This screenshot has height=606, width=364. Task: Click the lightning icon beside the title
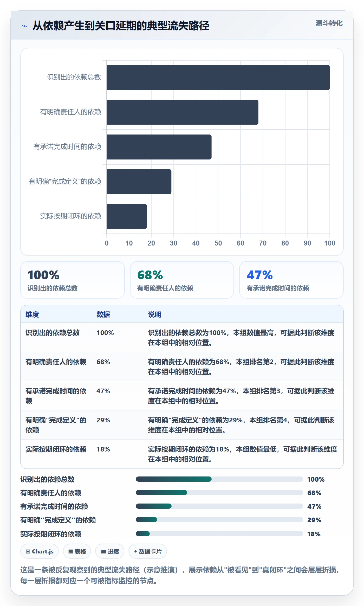[25, 26]
